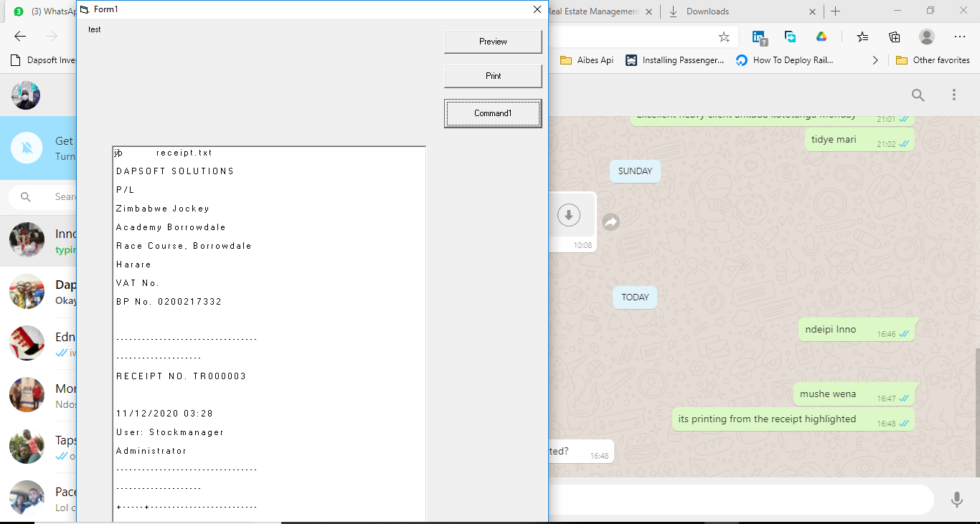Click the DigitalOcean icon beside How To Deploy Rail
The image size is (980, 524).
[742, 60]
